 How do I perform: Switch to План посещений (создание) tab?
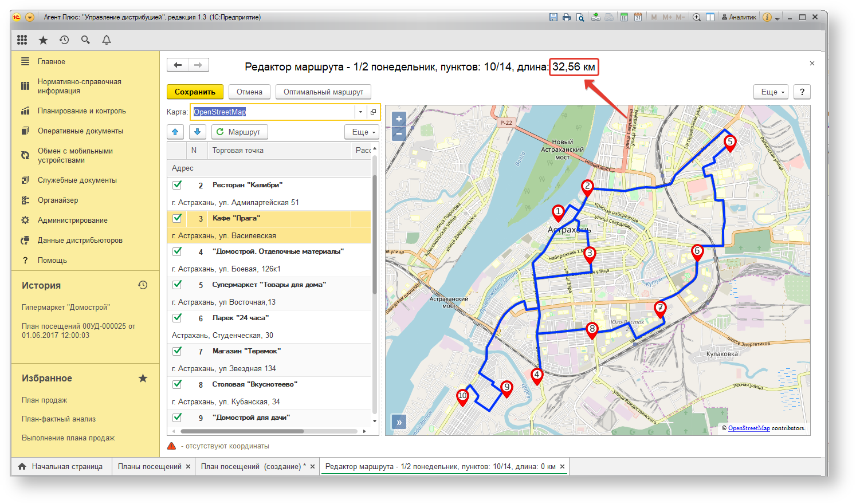click(x=253, y=466)
